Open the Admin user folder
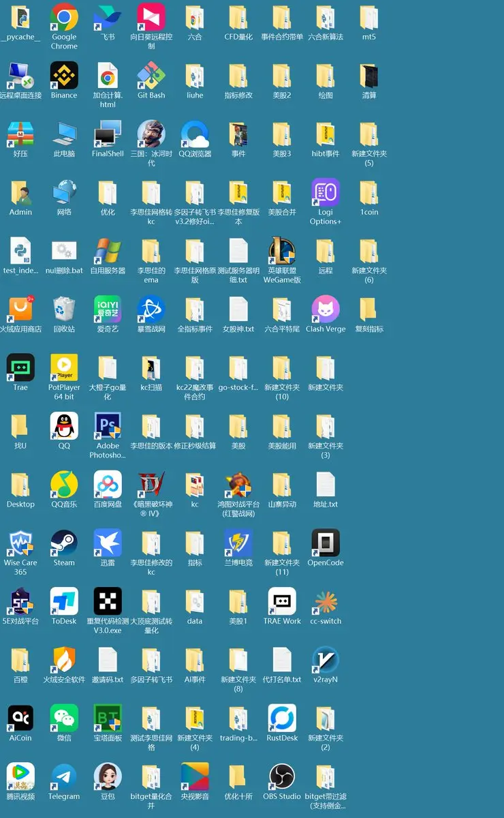 20,192
